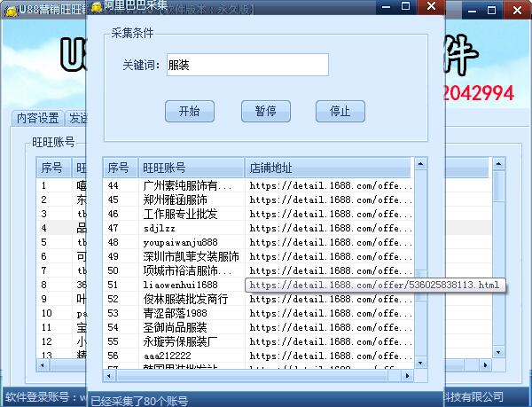Image resolution: width=532 pixels, height=407 pixels.
Task: Select row 53 青涩部落1988
Action: (258, 313)
